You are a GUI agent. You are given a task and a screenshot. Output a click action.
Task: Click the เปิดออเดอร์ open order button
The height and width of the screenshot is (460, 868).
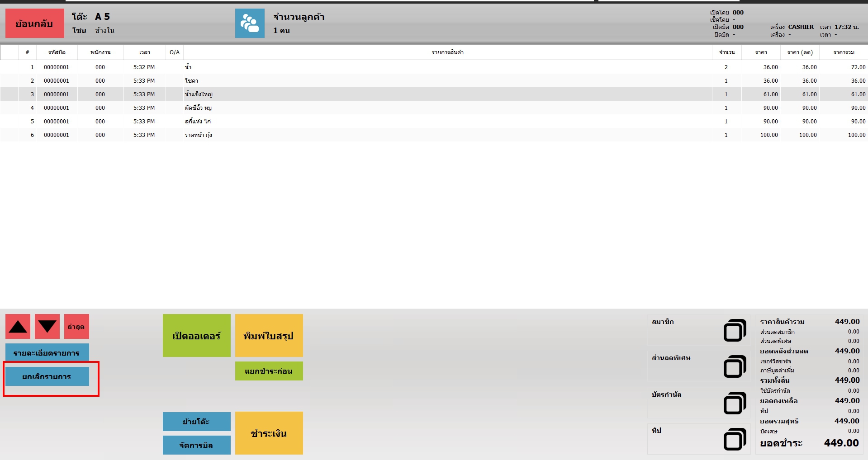tap(197, 336)
